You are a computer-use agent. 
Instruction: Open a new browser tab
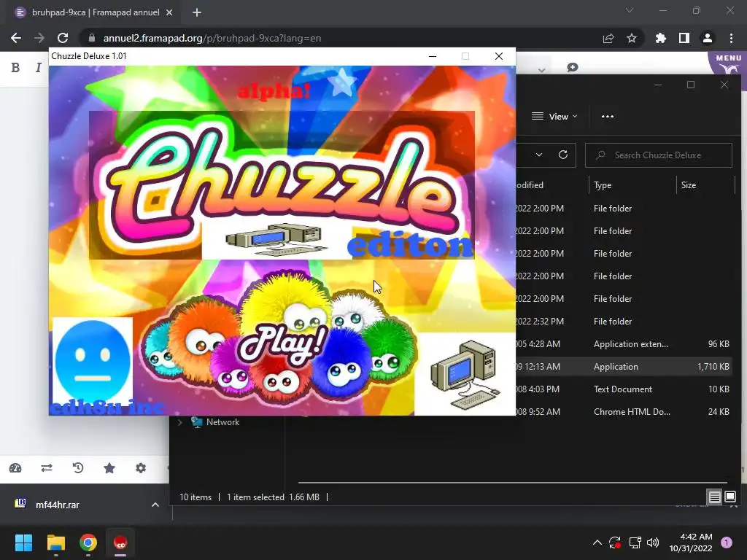[197, 12]
